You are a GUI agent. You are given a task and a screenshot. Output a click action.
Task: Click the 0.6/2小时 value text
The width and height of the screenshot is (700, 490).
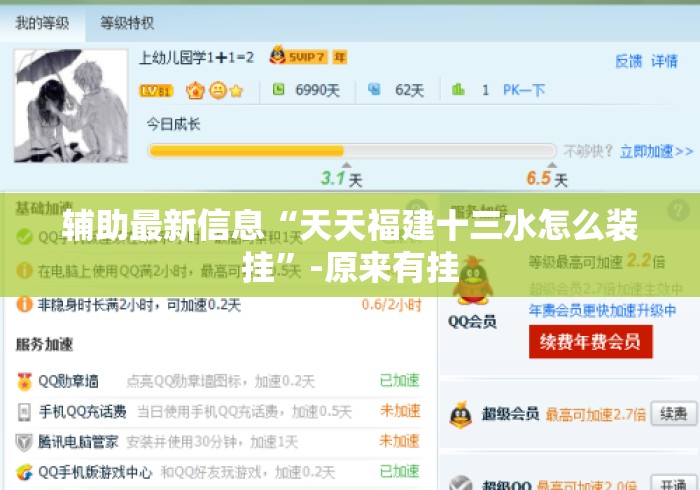[x=392, y=305]
